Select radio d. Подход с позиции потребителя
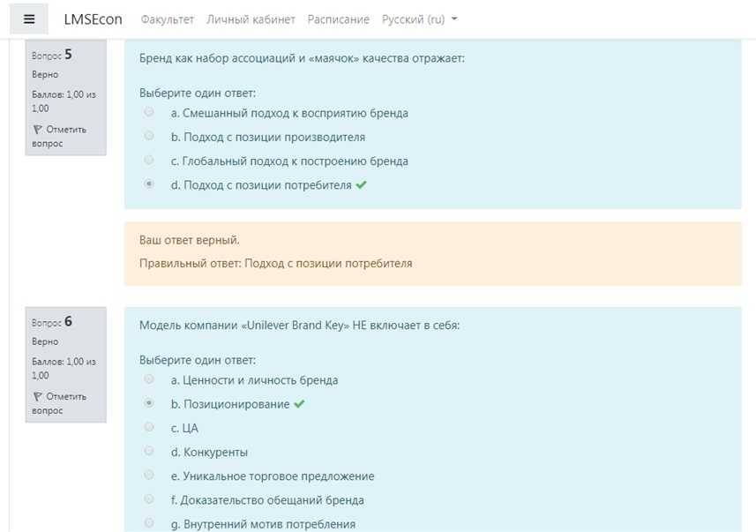Image resolution: width=756 pixels, height=532 pixels. (x=149, y=184)
